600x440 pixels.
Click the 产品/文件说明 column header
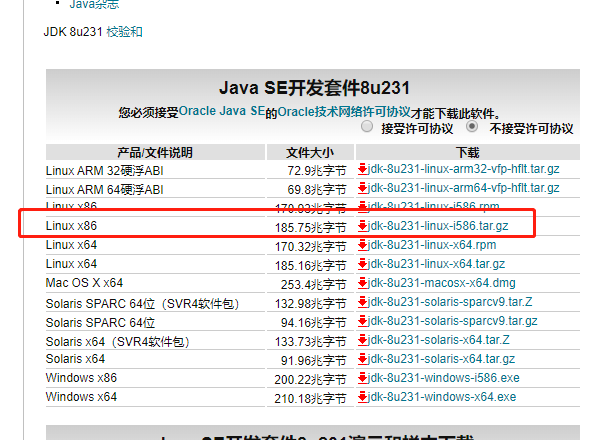155,152
